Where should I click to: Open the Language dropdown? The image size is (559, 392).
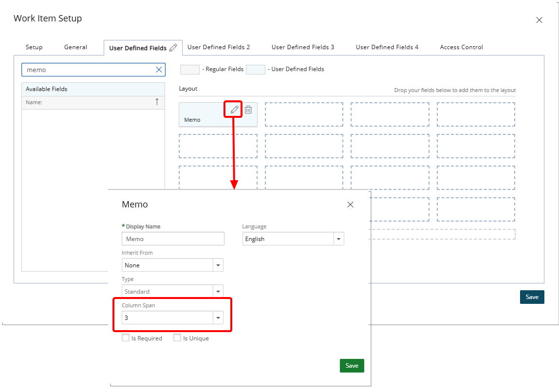point(338,239)
